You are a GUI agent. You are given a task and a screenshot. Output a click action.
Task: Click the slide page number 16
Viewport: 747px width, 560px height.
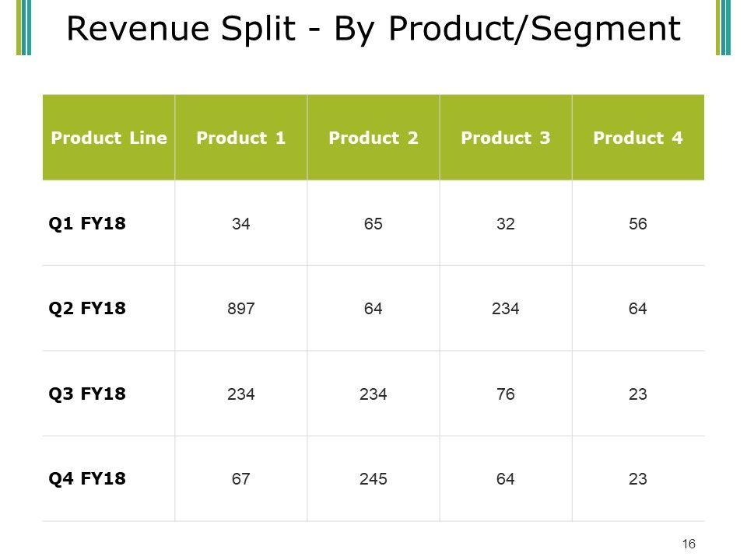coord(689,544)
